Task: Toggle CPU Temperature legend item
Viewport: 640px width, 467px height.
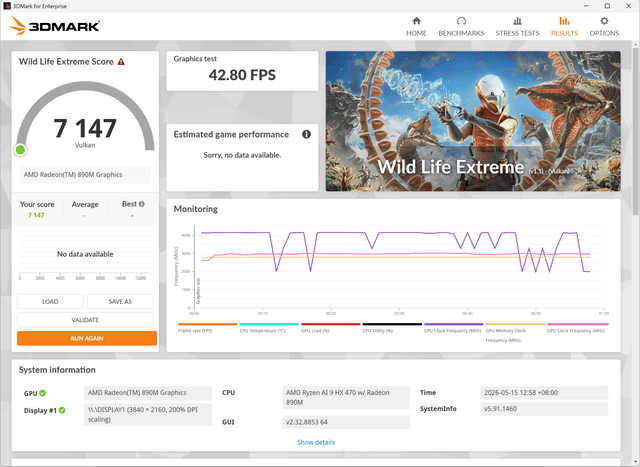Action: (269, 328)
